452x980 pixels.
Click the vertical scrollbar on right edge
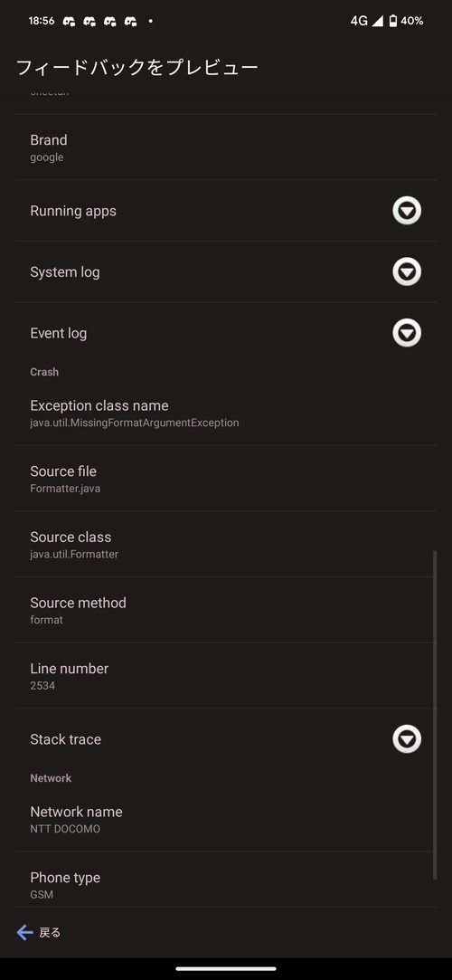pyautogui.click(x=435, y=715)
